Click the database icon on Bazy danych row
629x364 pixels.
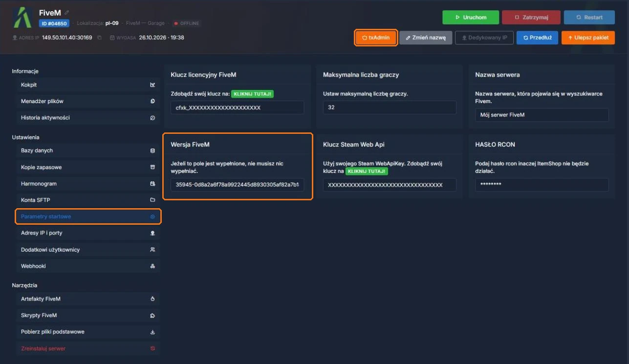(152, 151)
